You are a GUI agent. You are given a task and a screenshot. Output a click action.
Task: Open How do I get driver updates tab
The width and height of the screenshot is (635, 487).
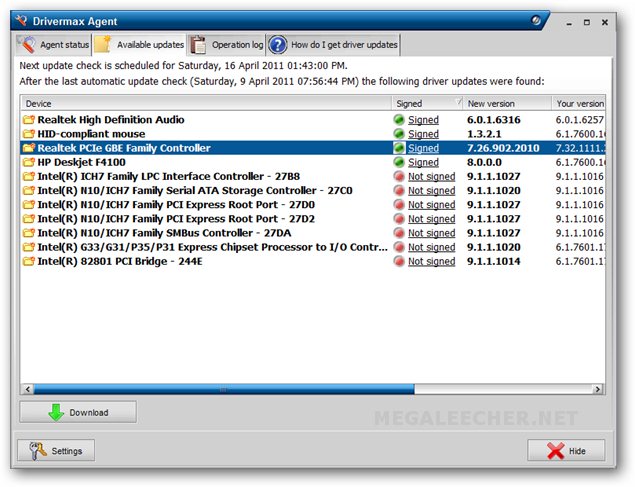(x=333, y=45)
